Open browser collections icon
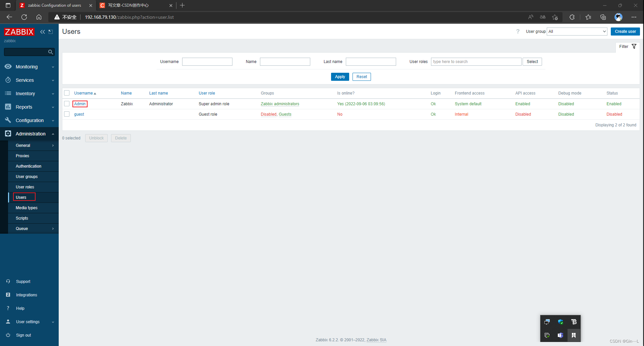The width and height of the screenshot is (644, 346). pyautogui.click(x=603, y=17)
